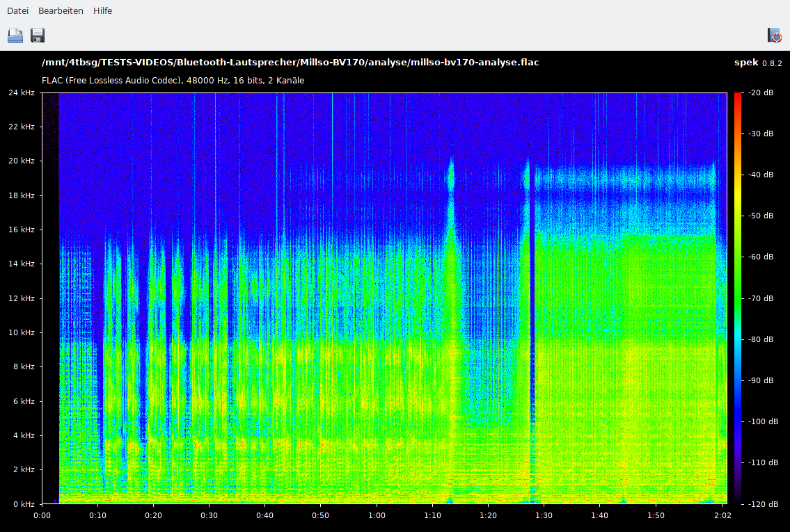The height and width of the screenshot is (532, 790).
Task: Click the 16 kHz frequency label
Action: coord(22,229)
